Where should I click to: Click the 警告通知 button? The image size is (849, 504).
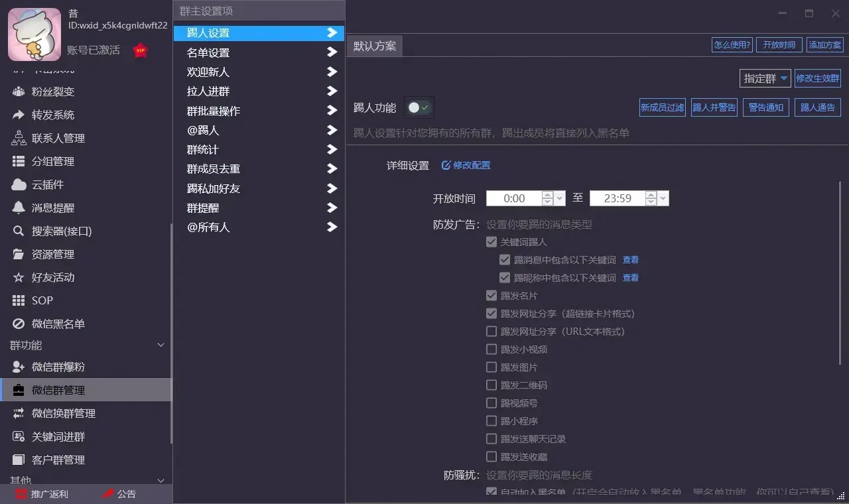coord(766,107)
